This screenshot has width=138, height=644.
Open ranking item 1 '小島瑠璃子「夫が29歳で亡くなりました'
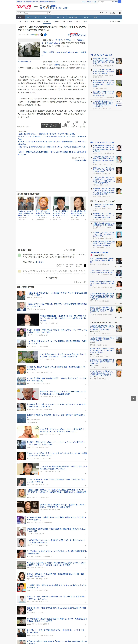coord(104,61)
